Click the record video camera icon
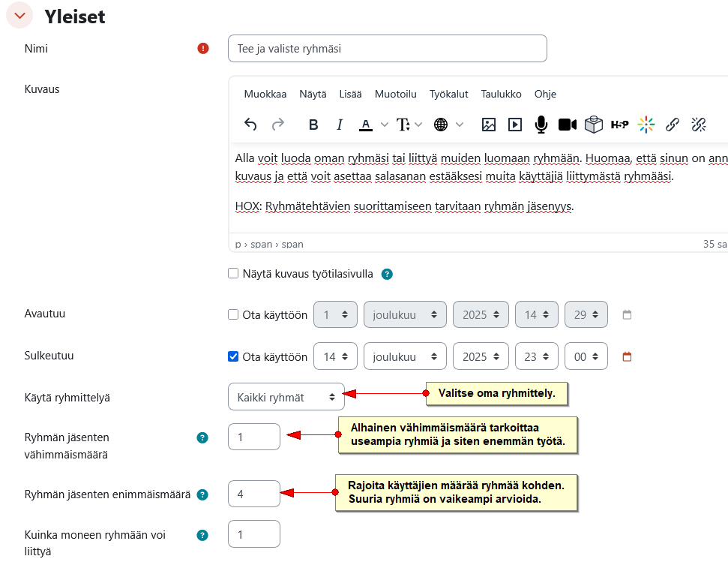 pyautogui.click(x=567, y=125)
